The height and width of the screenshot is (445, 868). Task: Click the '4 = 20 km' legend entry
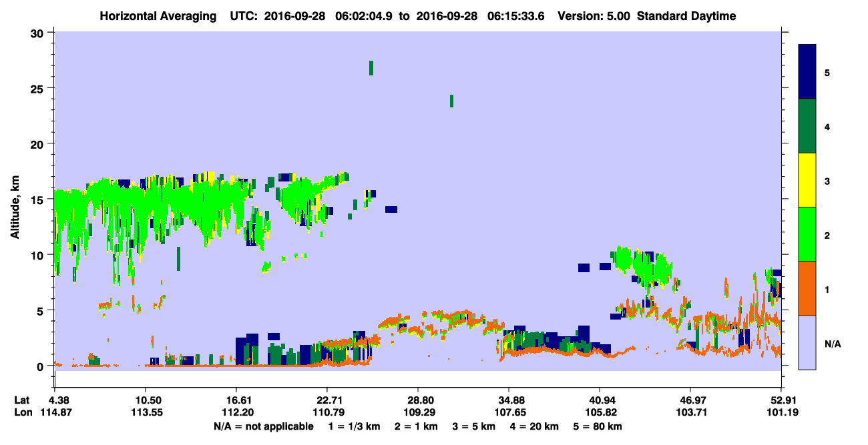(x=533, y=426)
